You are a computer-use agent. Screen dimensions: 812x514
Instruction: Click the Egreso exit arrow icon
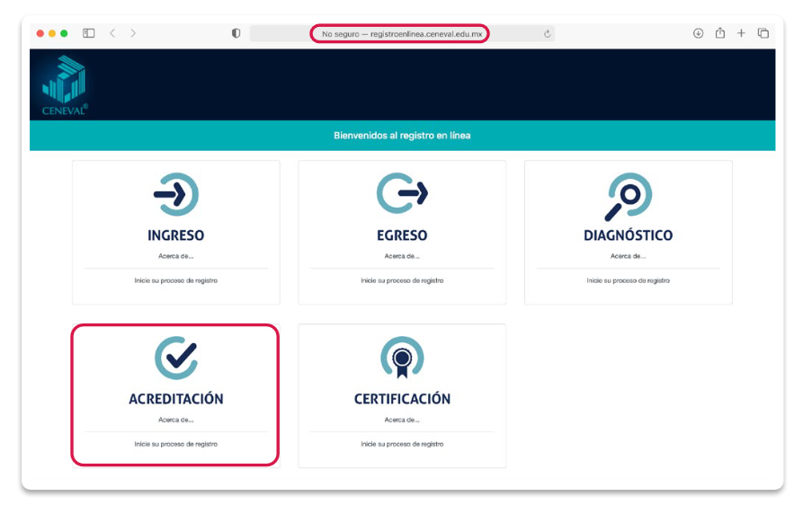[x=402, y=193]
